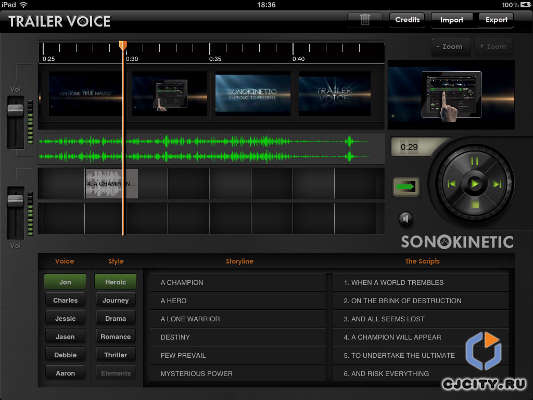Click the Import button
533x400 pixels.
(452, 20)
